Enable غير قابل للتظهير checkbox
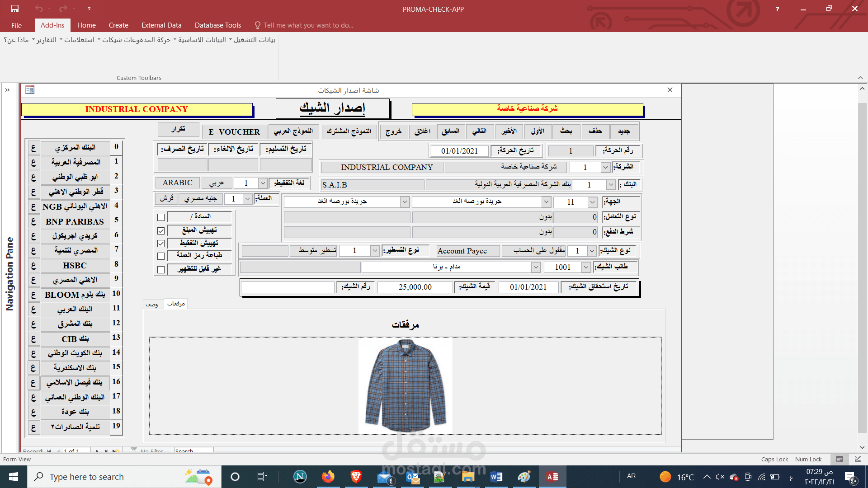The height and width of the screenshot is (488, 868). [161, 270]
